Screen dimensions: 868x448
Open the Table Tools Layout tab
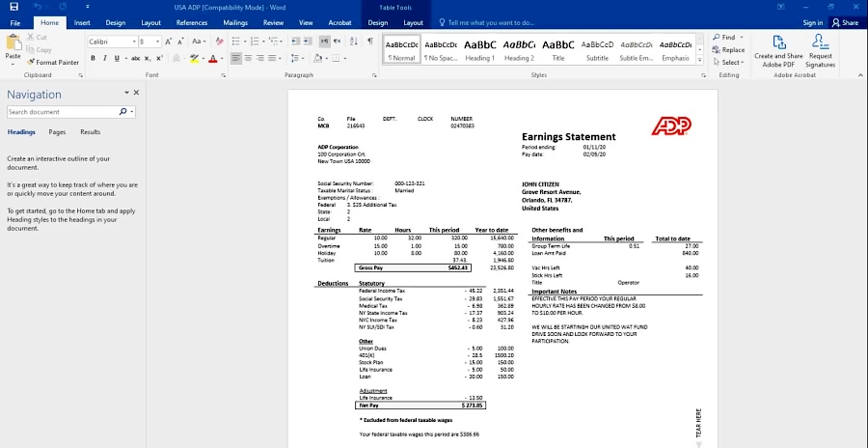[413, 23]
